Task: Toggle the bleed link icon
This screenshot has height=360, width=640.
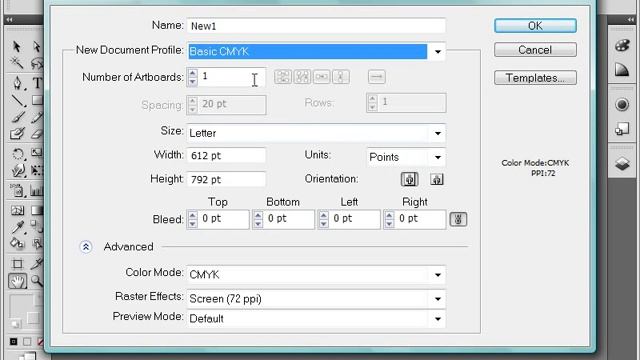Action: pos(458,220)
